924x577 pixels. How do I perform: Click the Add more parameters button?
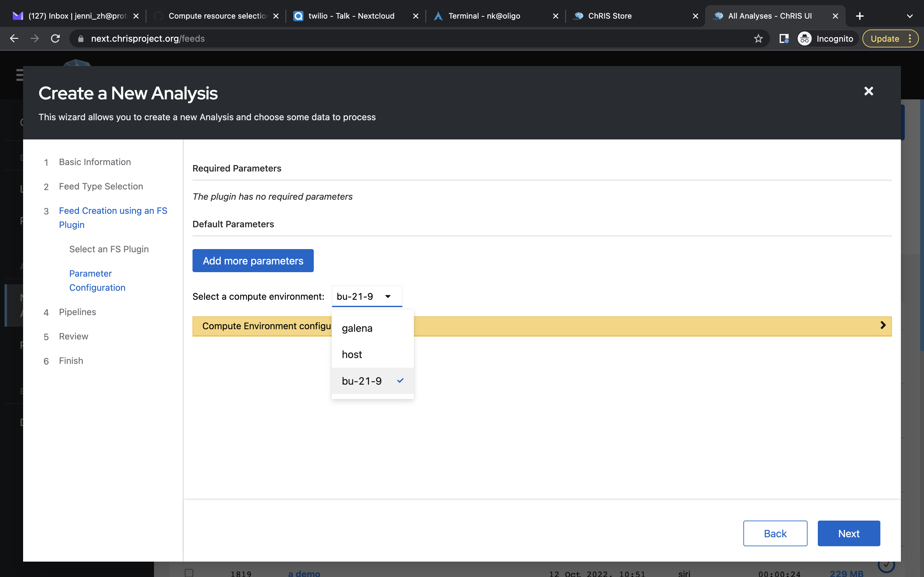coord(253,261)
